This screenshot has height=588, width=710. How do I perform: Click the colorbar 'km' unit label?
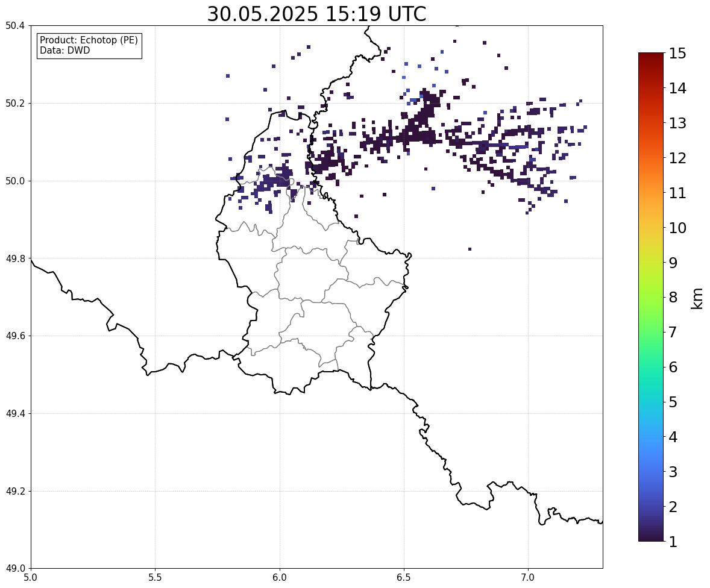[x=697, y=298]
